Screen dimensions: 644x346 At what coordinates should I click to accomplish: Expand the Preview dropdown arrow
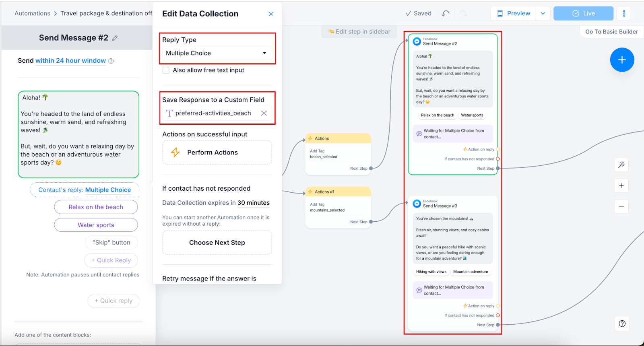[x=543, y=13]
